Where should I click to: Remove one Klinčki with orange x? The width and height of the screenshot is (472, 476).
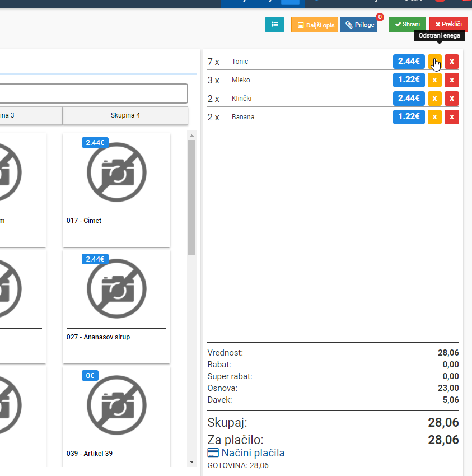[x=434, y=99]
